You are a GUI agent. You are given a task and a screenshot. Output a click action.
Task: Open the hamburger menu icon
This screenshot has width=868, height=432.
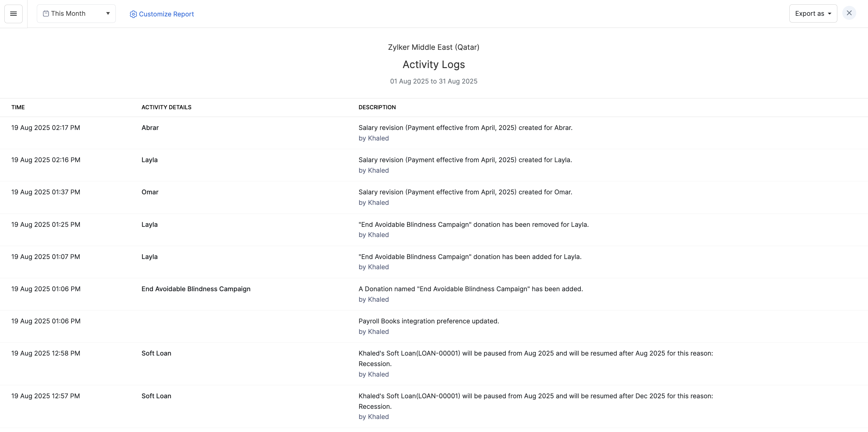pos(14,14)
